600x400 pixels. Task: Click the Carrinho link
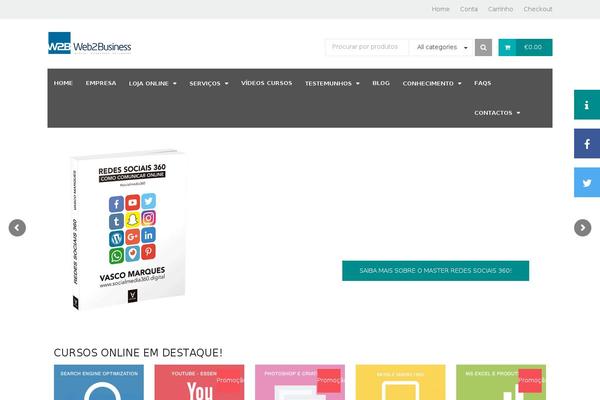pos(500,9)
